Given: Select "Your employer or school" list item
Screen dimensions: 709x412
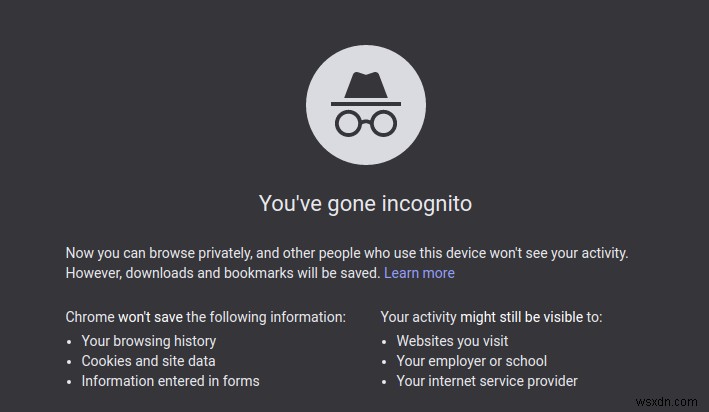Looking at the screenshot, I should [x=471, y=361].
